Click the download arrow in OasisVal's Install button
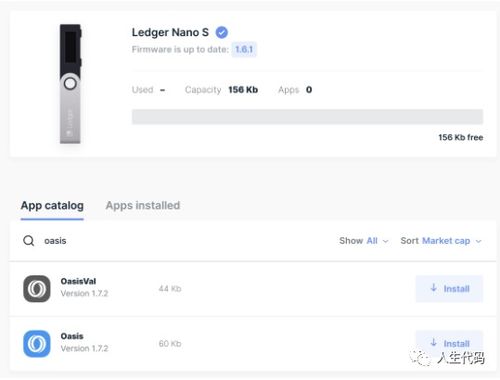Viewport: 500px width, 380px height. (x=433, y=288)
